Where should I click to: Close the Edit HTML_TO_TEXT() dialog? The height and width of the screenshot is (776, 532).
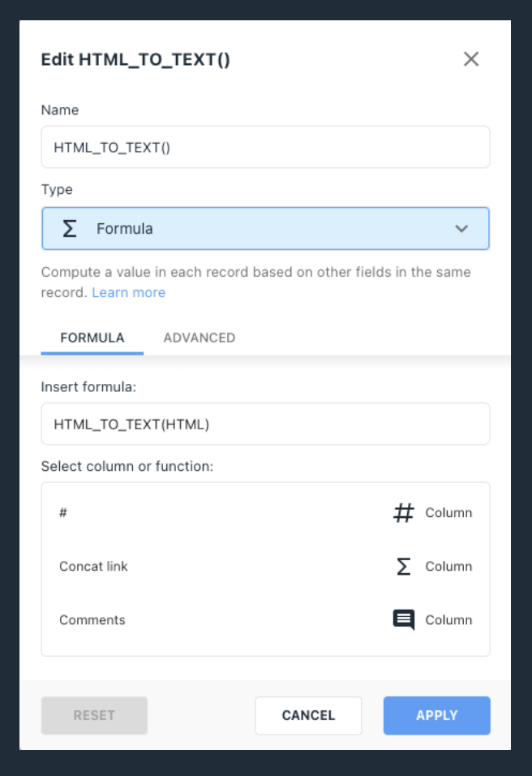470,59
